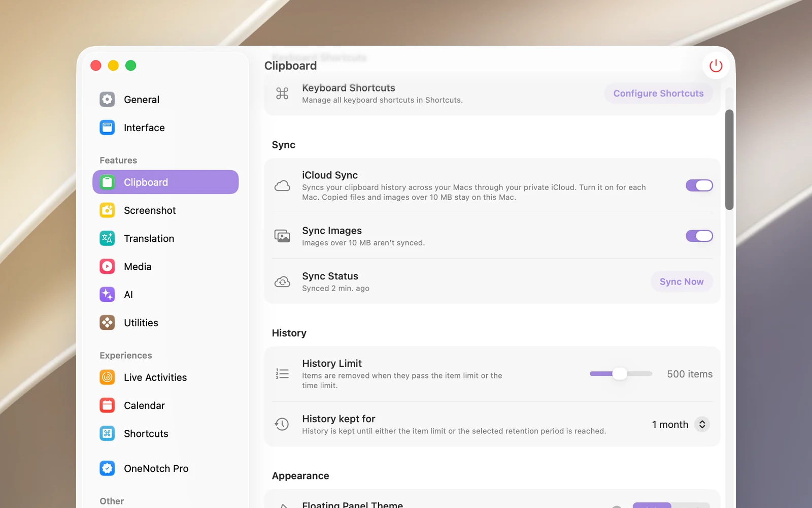
Task: Open the Live Activities section
Action: coord(165,377)
